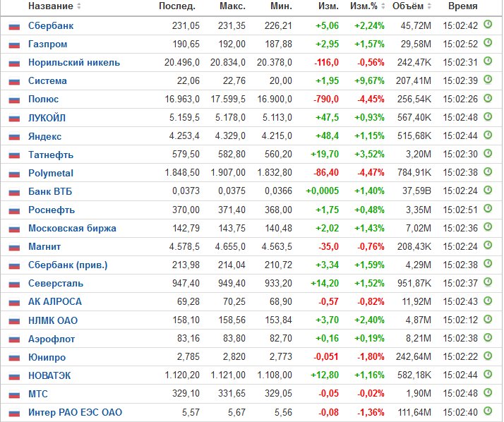Click the clock icon in Московская биржа row
The height and width of the screenshot is (422, 504).
488,227
